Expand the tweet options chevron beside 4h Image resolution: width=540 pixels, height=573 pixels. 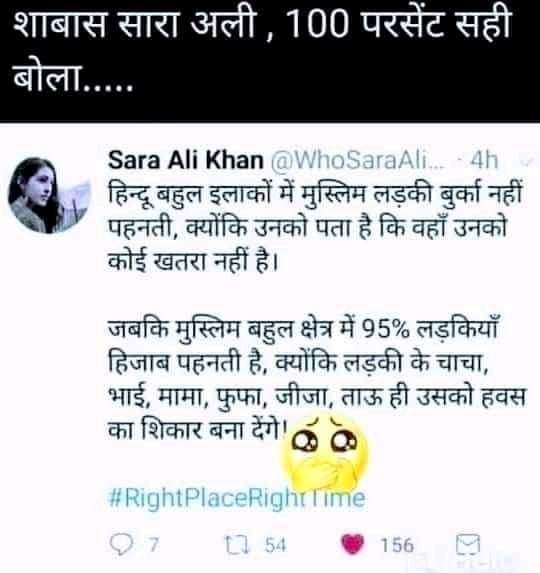(x=527, y=161)
